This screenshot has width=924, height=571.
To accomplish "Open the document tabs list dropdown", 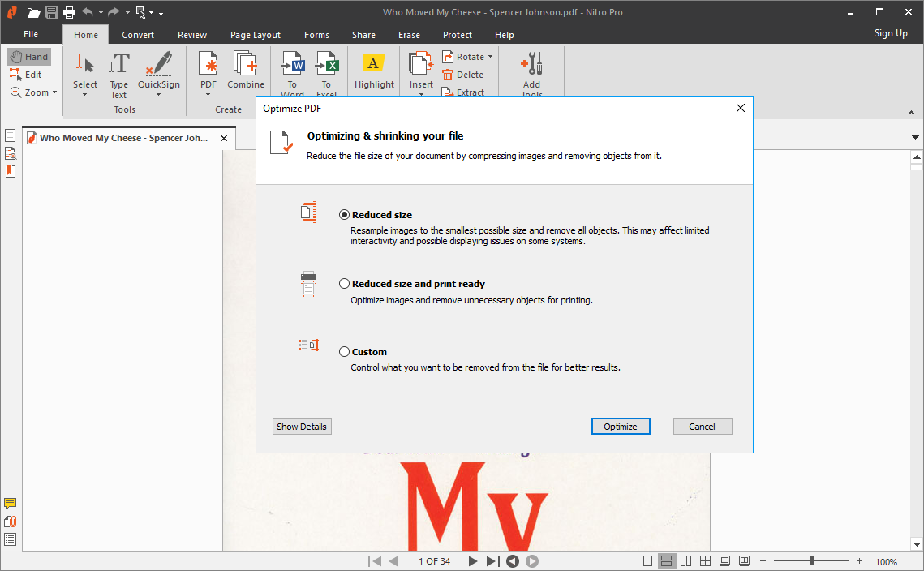I will (x=915, y=137).
